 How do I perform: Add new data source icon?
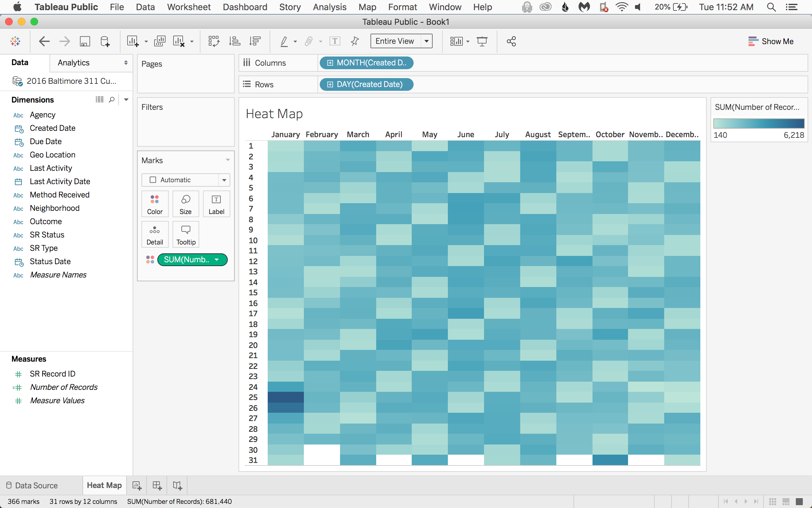point(105,41)
